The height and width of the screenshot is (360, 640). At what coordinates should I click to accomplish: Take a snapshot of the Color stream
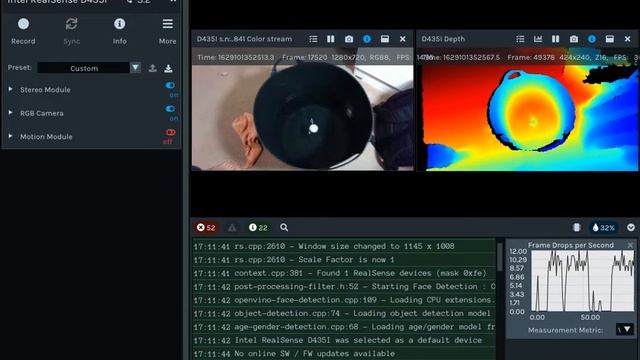coord(349,39)
